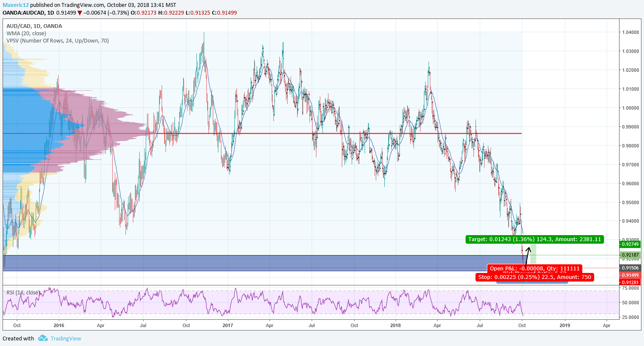Click the 'RSI (14, close)' indicator label
The image size is (644, 346).
point(23,293)
